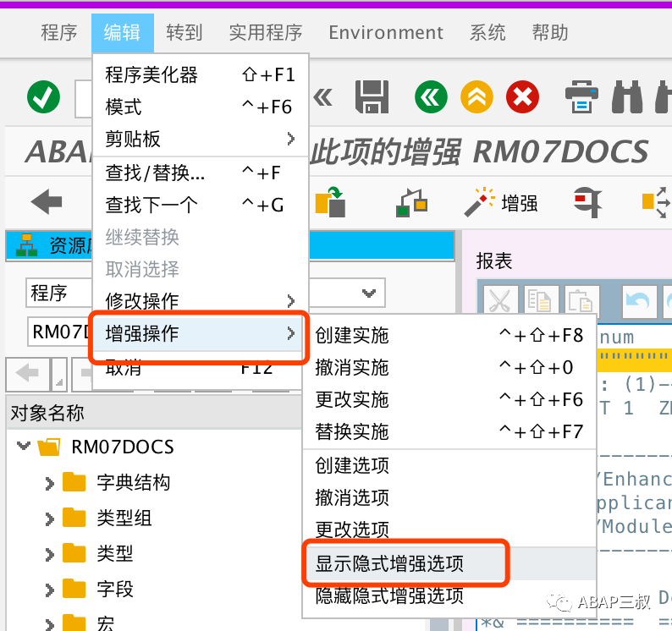Image resolution: width=672 pixels, height=631 pixels.
Task: Open the 系统 menu
Action: coord(487,32)
